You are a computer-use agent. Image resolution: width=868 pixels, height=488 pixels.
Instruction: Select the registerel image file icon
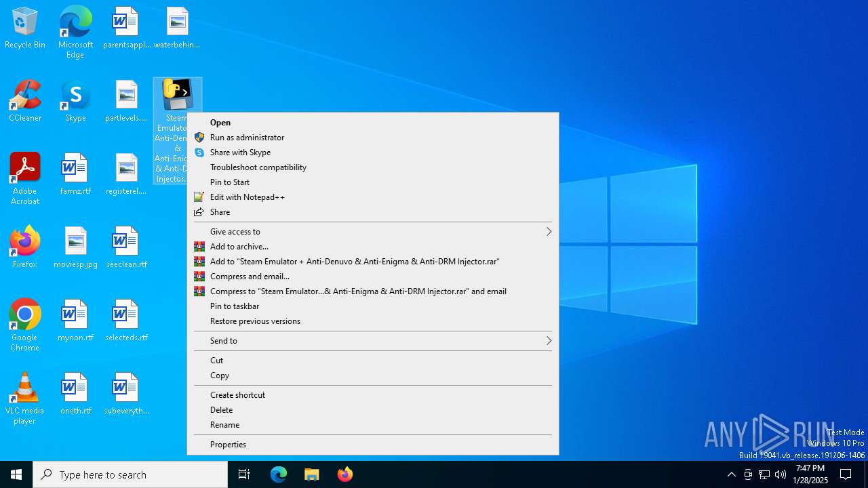[126, 175]
